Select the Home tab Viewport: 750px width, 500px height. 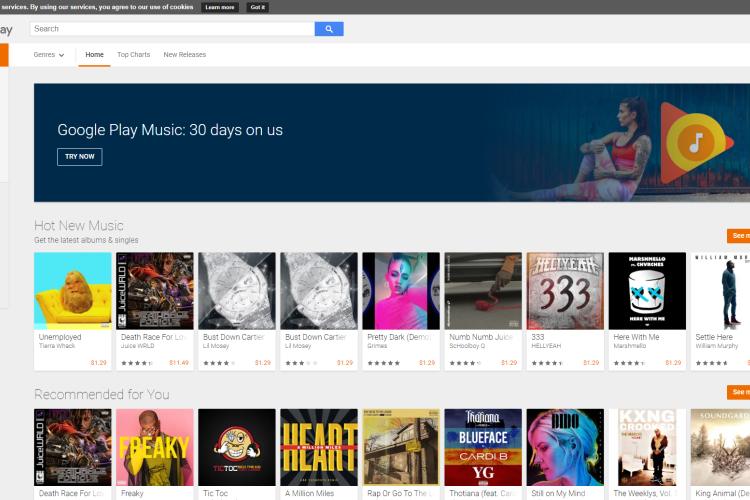(x=94, y=55)
